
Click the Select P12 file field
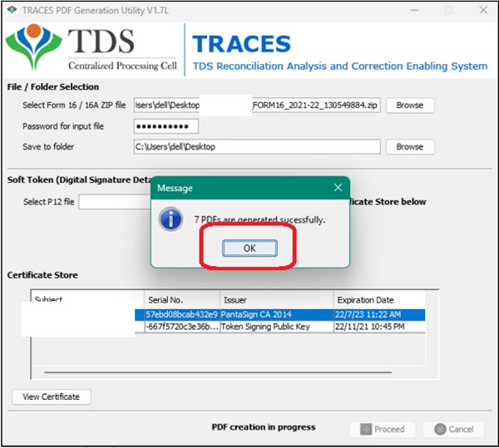[x=115, y=202]
